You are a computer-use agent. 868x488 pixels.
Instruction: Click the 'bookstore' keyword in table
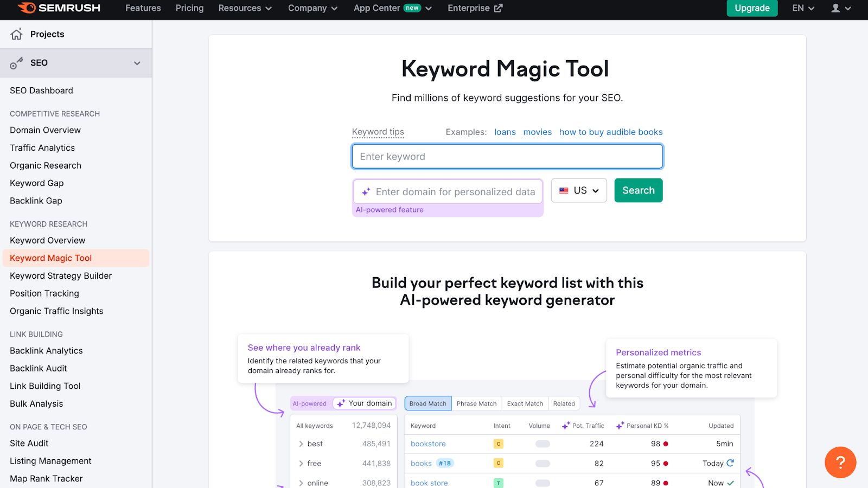(x=428, y=444)
